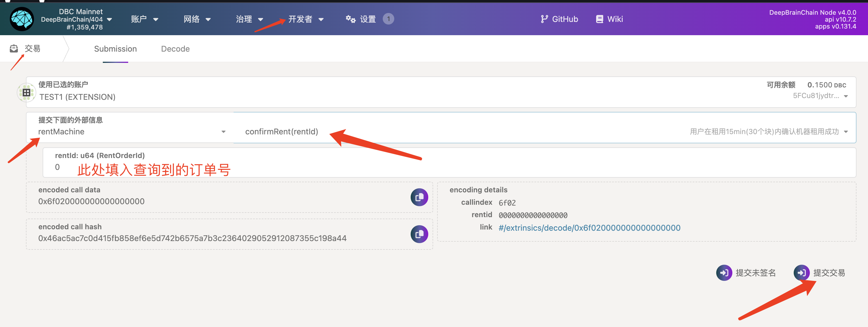Click the encoded call data value 0x6f02...
The height and width of the screenshot is (327, 868).
pyautogui.click(x=91, y=202)
